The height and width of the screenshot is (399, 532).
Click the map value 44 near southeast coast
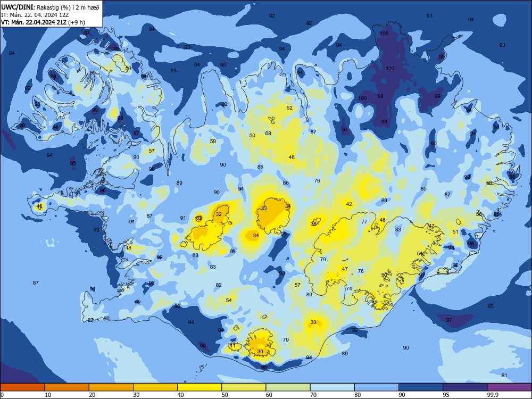coord(390,304)
